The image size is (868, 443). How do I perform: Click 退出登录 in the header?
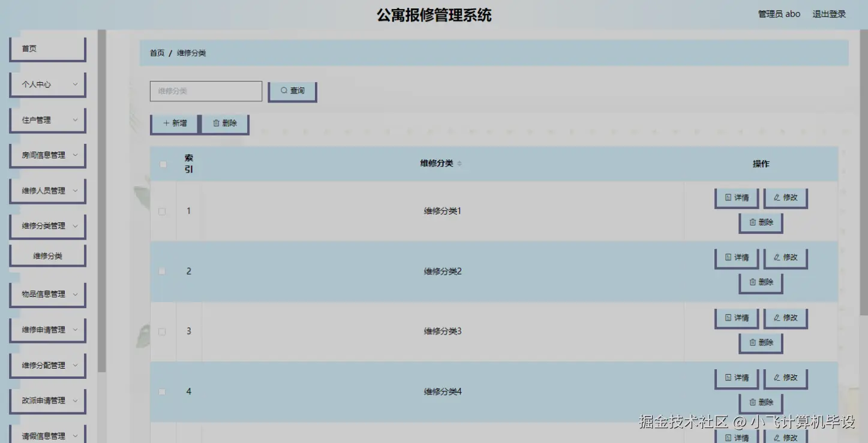pos(829,14)
